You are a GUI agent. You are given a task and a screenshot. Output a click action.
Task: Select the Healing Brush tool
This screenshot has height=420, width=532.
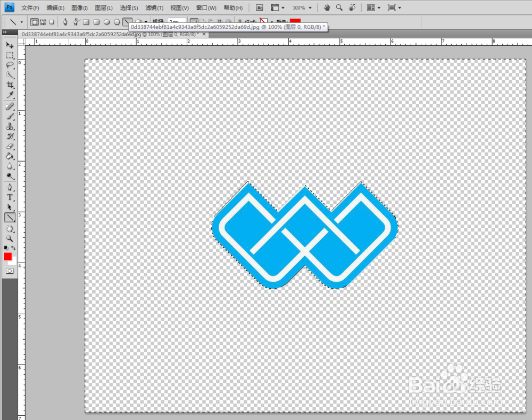10,106
